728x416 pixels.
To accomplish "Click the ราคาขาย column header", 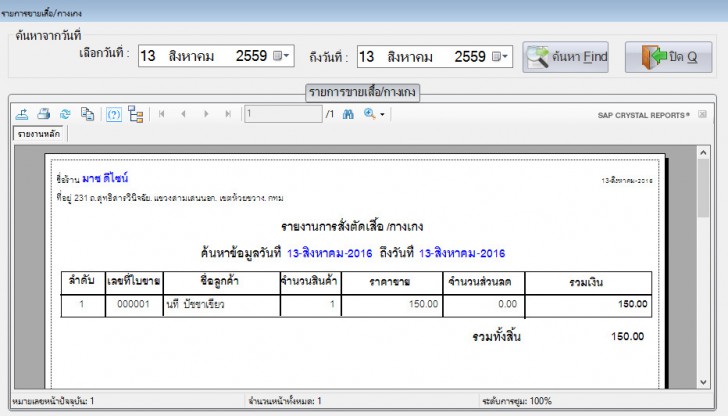I will (390, 282).
